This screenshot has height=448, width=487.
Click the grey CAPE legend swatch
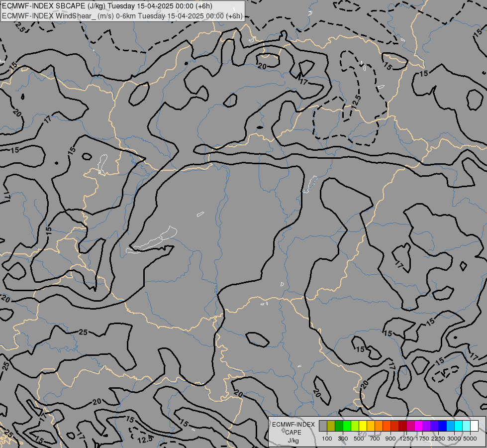(x=323, y=426)
